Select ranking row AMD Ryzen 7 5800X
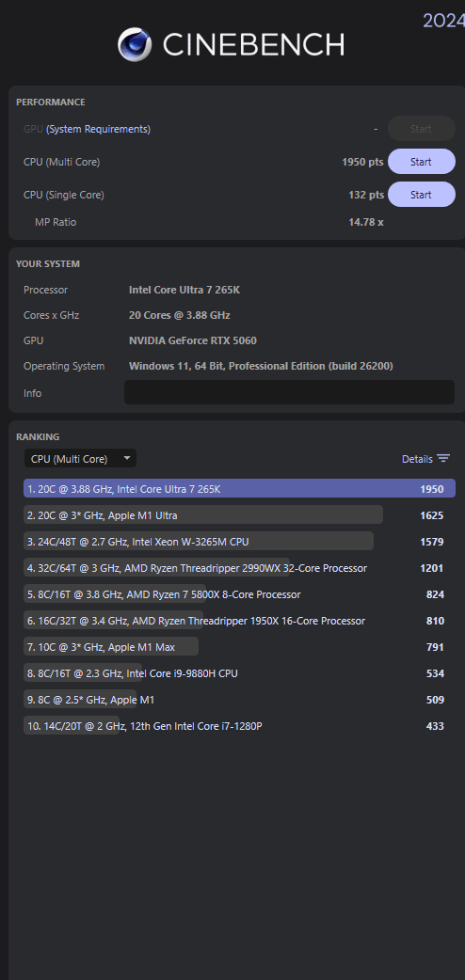 pos(239,594)
